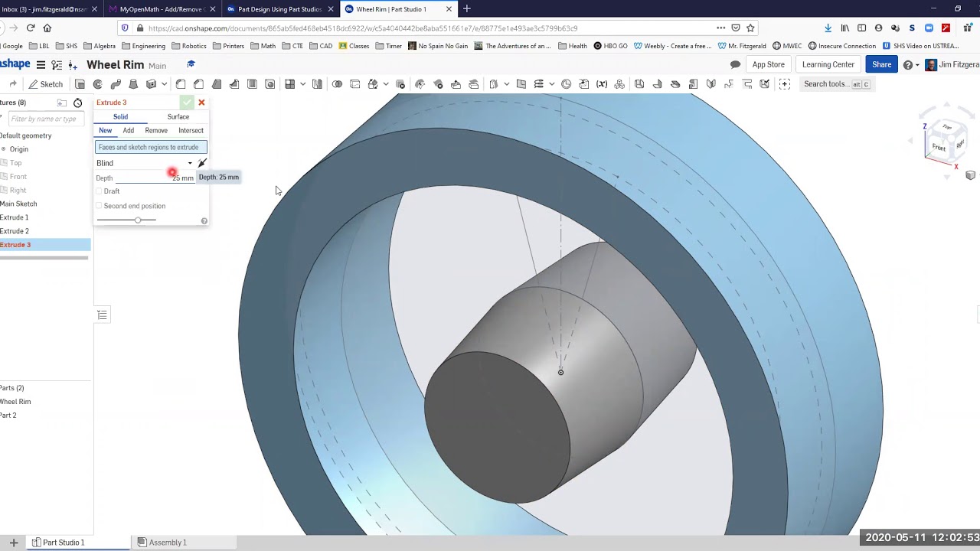This screenshot has height=551, width=980.
Task: Add new tab with plus button
Action: [466, 9]
